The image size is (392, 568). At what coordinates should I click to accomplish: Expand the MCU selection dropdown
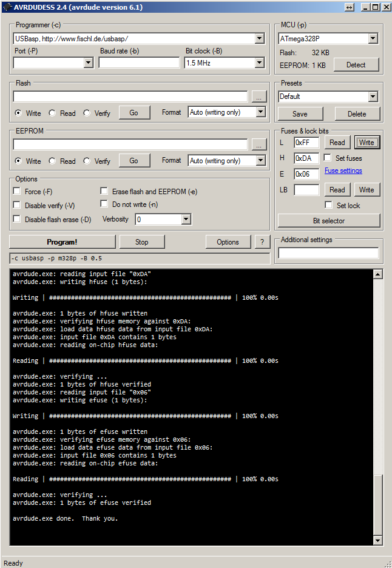[373, 39]
